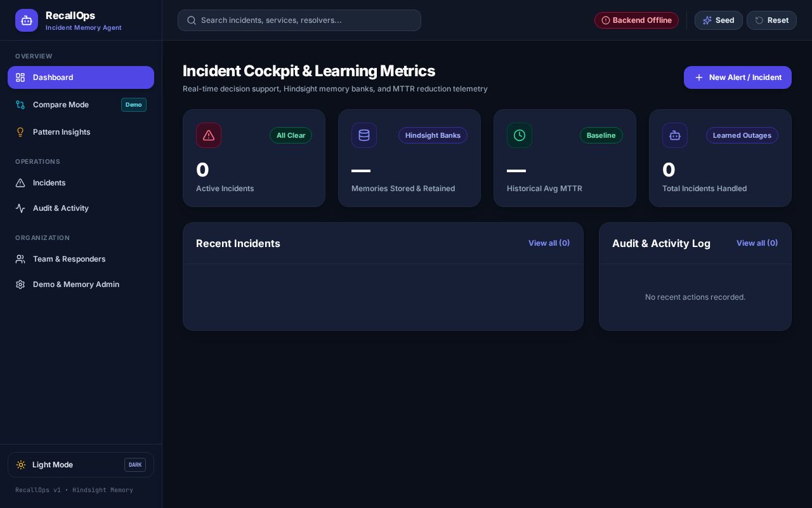Click the 'Incident Cockpit & Learning Metrics' heading
Screen dimensions: 812x508
pos(309,71)
